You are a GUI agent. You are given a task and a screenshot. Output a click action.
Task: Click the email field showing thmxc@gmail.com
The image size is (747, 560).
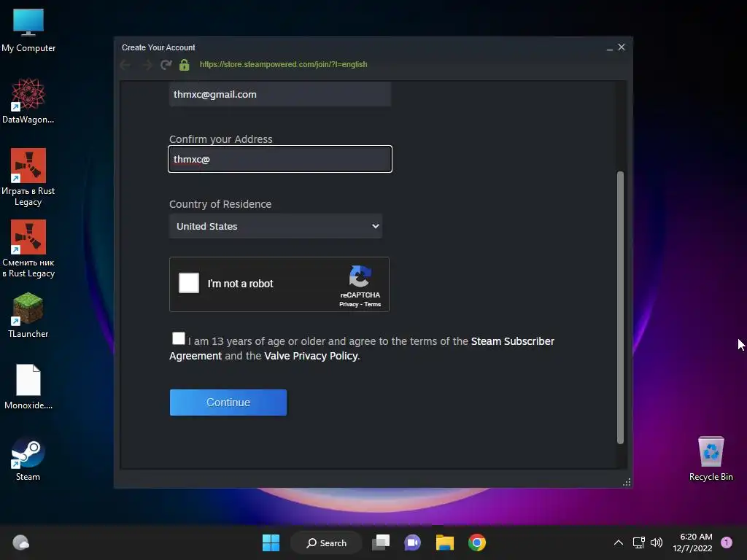coord(280,94)
